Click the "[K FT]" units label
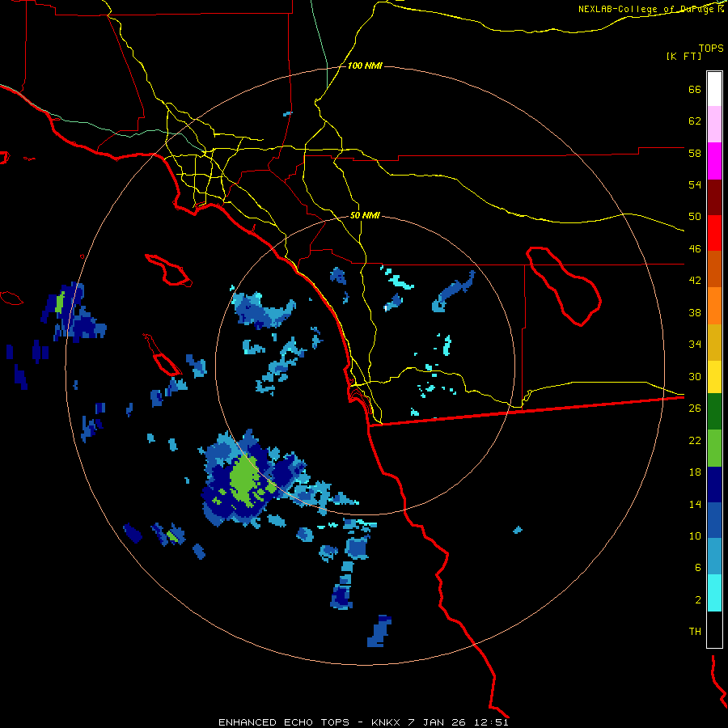This screenshot has height=728, width=728. point(684,56)
